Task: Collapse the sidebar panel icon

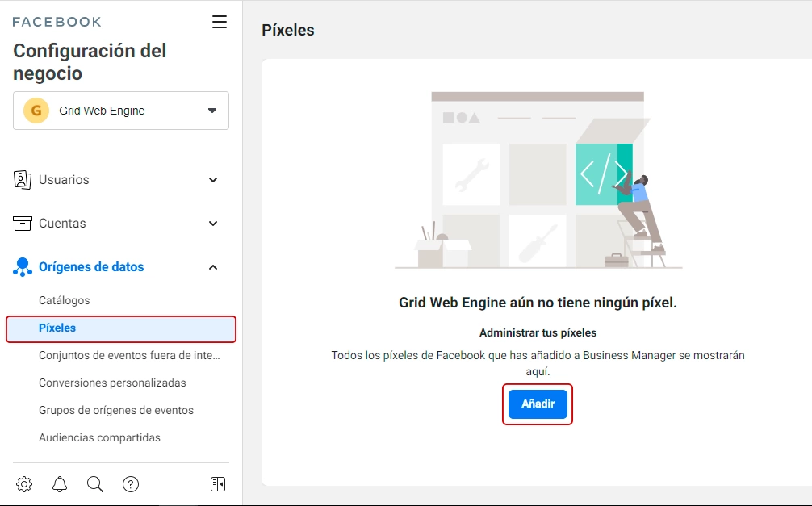Action: (218, 484)
